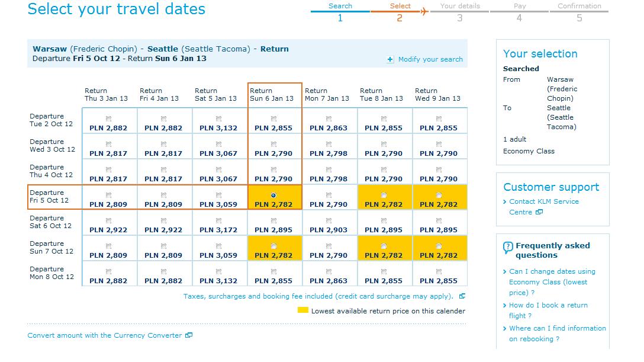Click arrow bullet before Contact KLM Service Centre
The image size is (644, 362).
pos(505,202)
